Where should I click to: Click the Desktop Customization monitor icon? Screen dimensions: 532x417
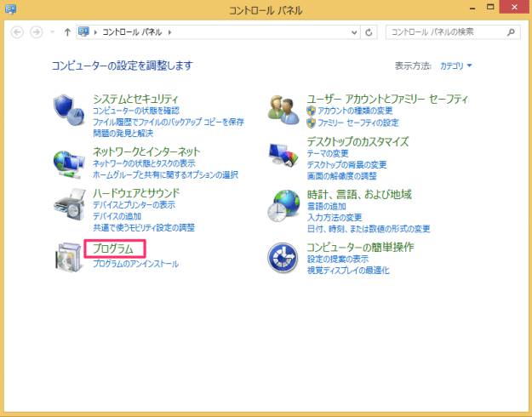click(x=283, y=155)
